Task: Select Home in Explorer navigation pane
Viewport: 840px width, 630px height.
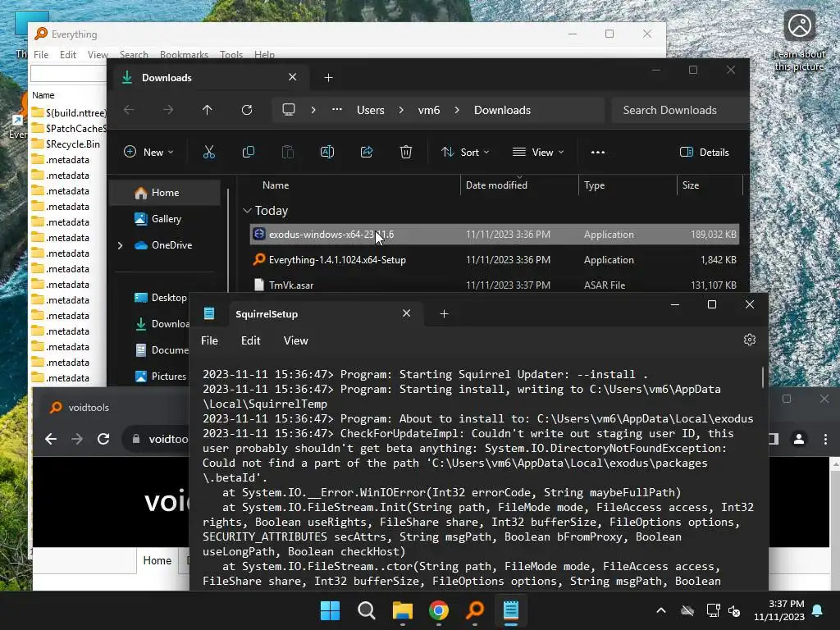Action: click(165, 193)
